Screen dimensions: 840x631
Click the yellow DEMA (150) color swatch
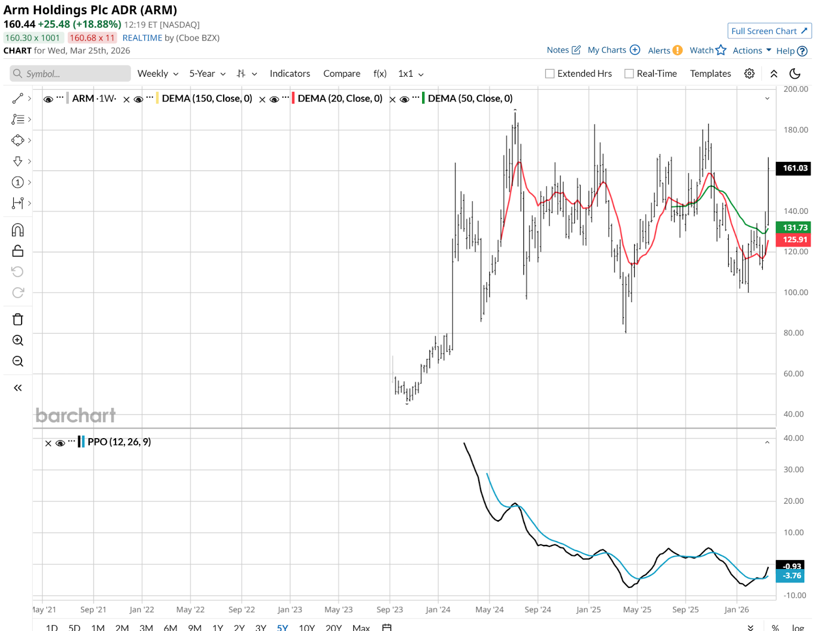tap(157, 98)
